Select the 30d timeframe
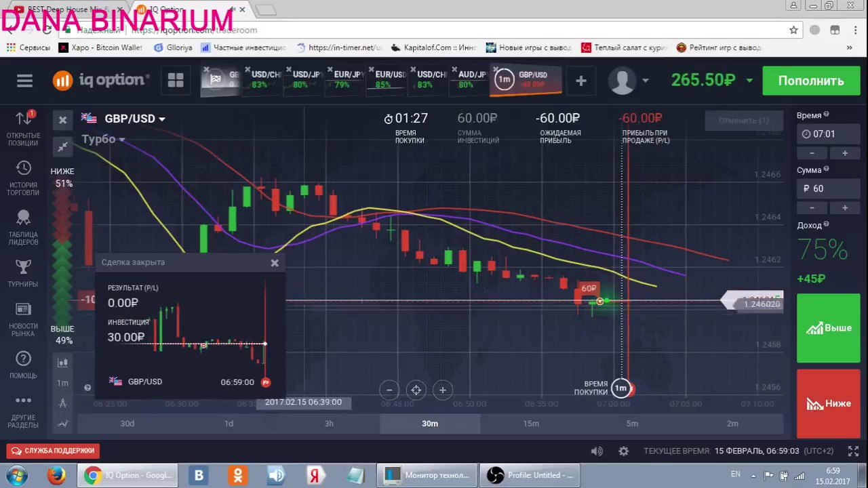Viewport: 868px width, 488px height. click(127, 424)
